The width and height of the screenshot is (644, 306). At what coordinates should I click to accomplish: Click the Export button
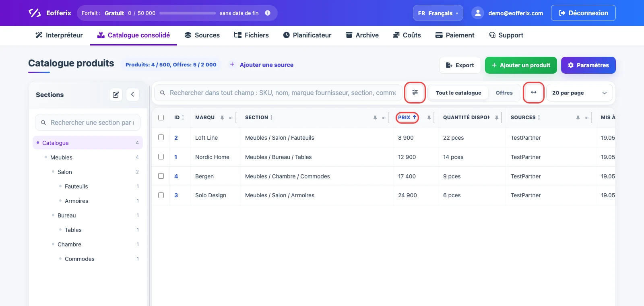click(x=460, y=65)
